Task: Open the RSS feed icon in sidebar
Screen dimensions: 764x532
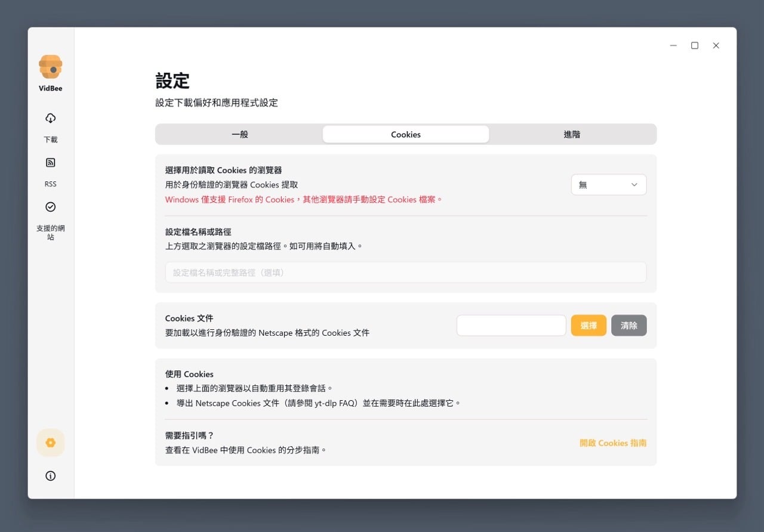Action: pyautogui.click(x=51, y=163)
